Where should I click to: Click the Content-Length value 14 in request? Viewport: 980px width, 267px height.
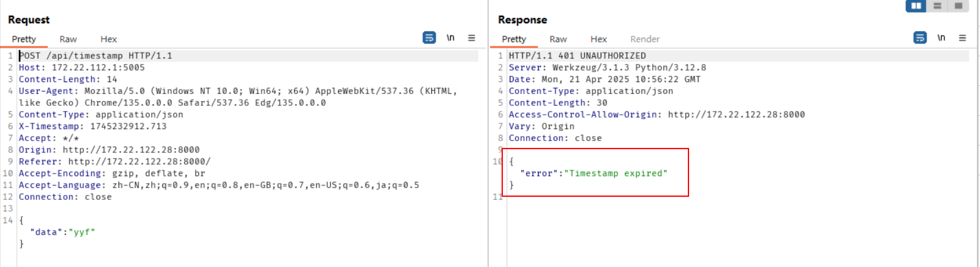112,79
